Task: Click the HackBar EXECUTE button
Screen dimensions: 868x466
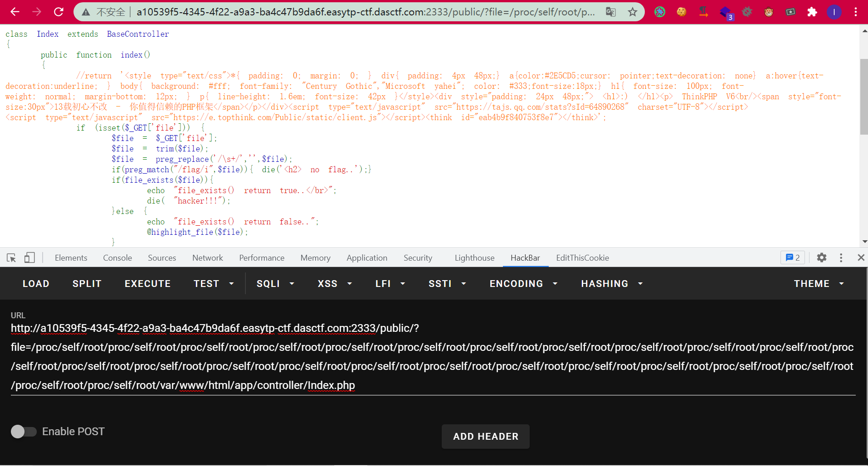Action: [147, 284]
